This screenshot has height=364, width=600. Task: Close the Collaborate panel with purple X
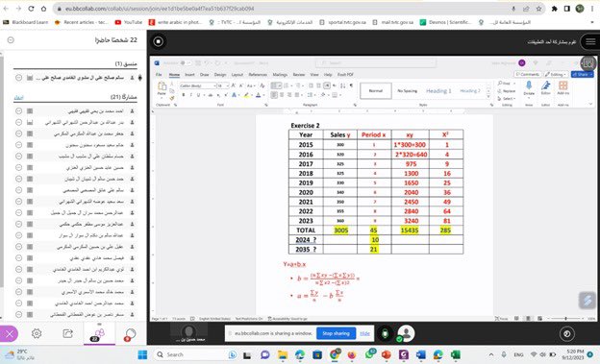point(10,334)
